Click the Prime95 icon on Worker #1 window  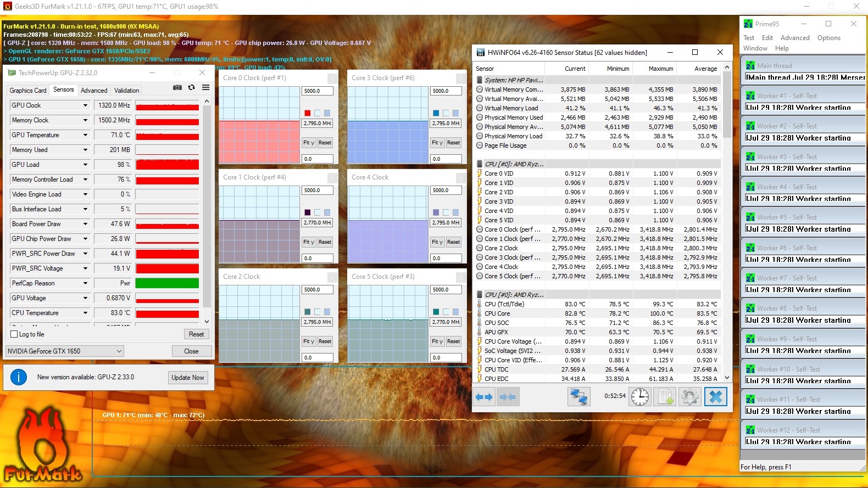[x=750, y=96]
